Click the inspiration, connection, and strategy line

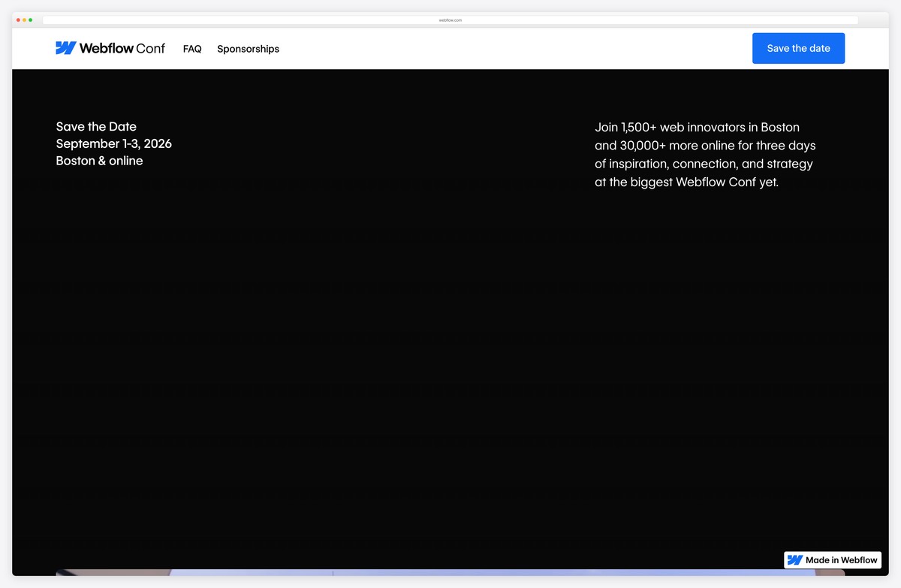coord(703,164)
